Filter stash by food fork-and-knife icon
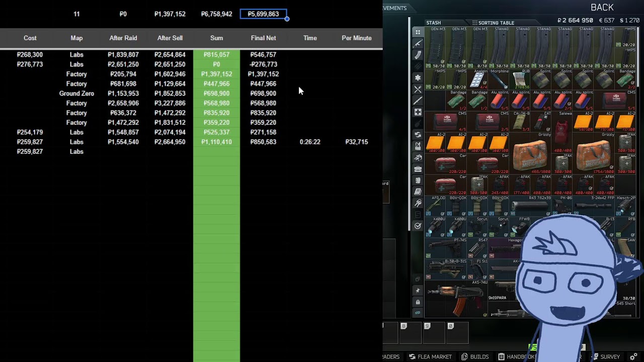Screen dimensions: 644x362 pos(418,89)
